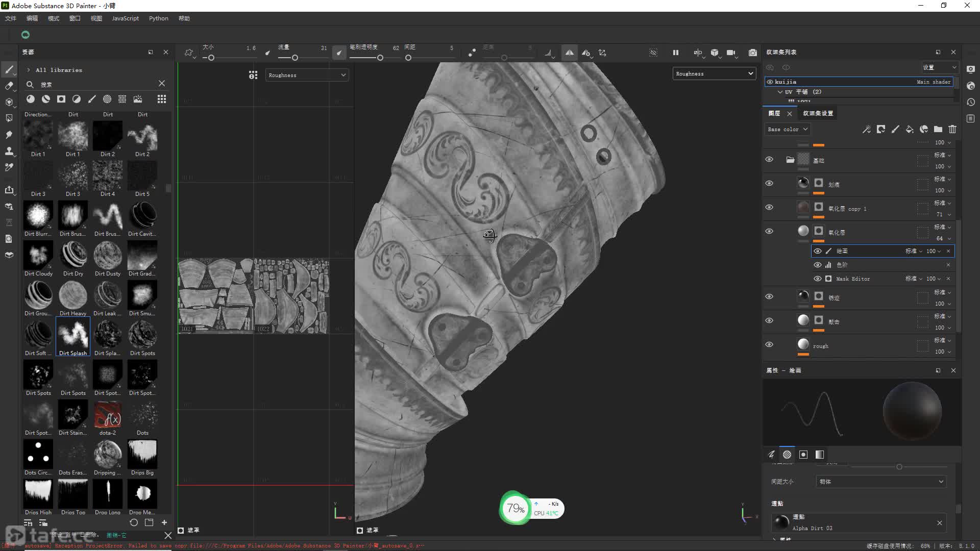Hide the 基础 folder layer

coord(769,159)
